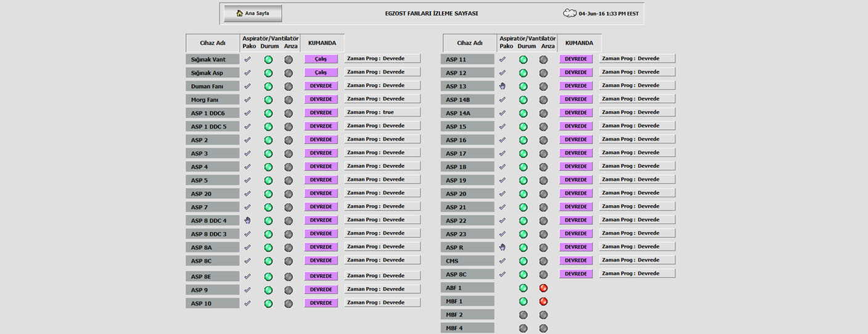This screenshot has width=868, height=334.
Task: Click the Ana Sayfa home button
Action: pos(253,14)
